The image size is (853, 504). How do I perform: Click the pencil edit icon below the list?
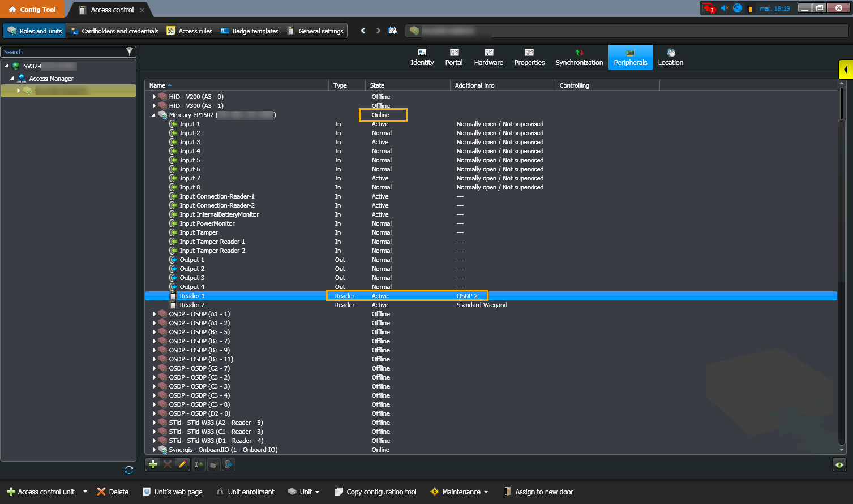pyautogui.click(x=182, y=464)
